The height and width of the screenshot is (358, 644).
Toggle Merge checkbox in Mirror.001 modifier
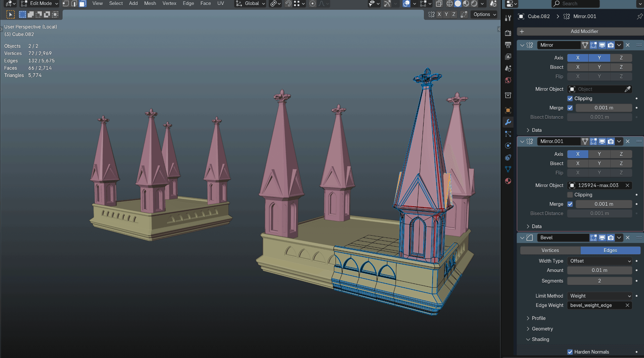point(570,204)
